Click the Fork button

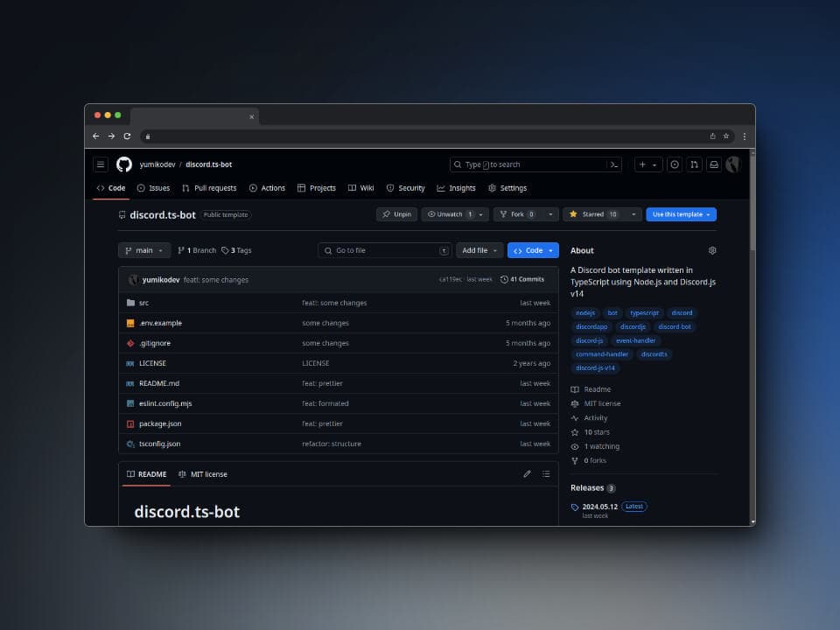[517, 214]
